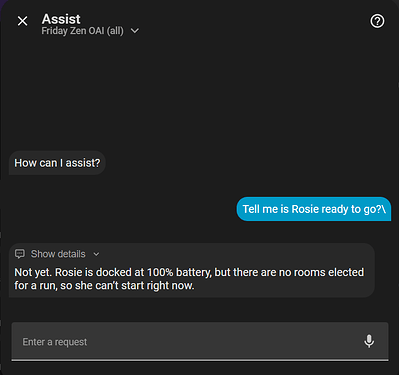Click the word 'Rosie' in the blue message
399x375 pixels.
(x=305, y=209)
